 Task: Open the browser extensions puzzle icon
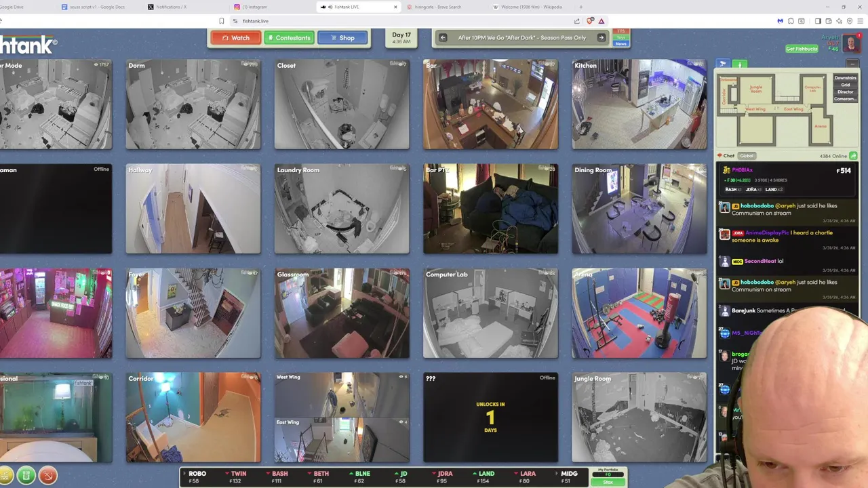[x=791, y=21]
